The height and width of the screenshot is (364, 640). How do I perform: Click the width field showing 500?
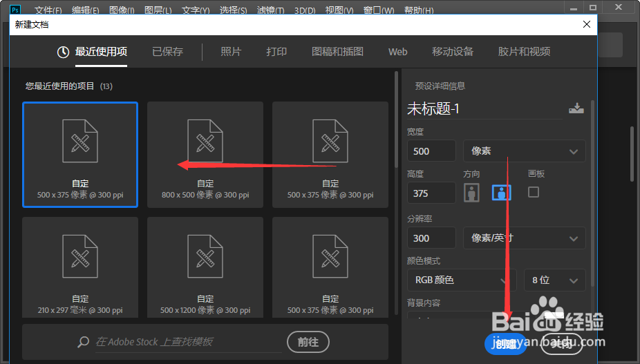pyautogui.click(x=431, y=151)
